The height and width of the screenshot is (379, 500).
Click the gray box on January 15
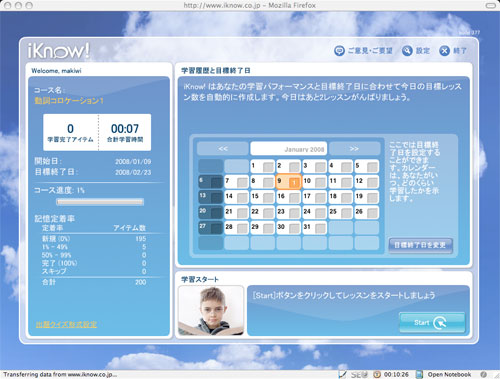pyautogui.click(x=268, y=198)
